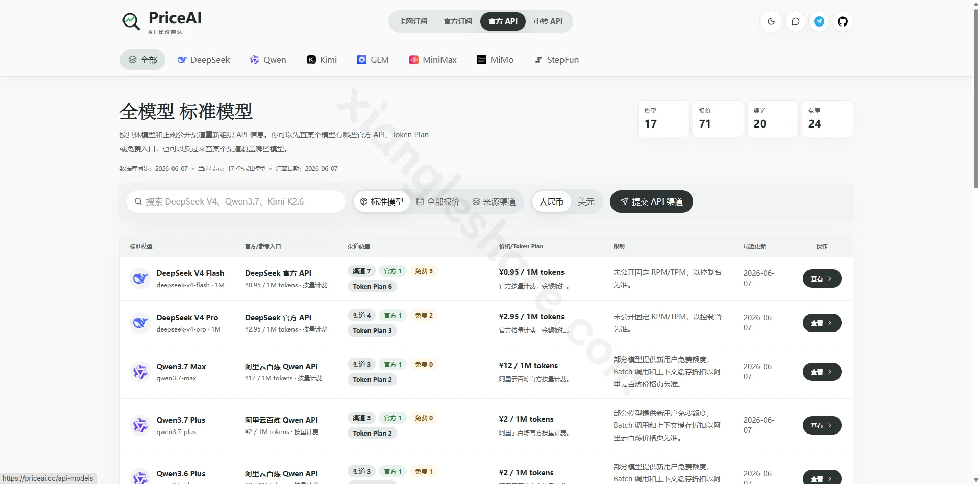This screenshot has width=980, height=484.
Task: View details for Qwen3.7 Max
Action: pos(822,372)
